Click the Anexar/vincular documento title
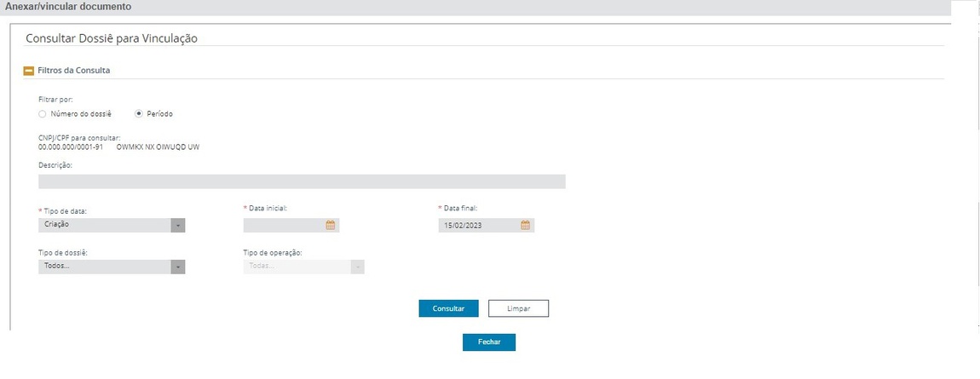980x379 pixels. pyautogui.click(x=68, y=7)
